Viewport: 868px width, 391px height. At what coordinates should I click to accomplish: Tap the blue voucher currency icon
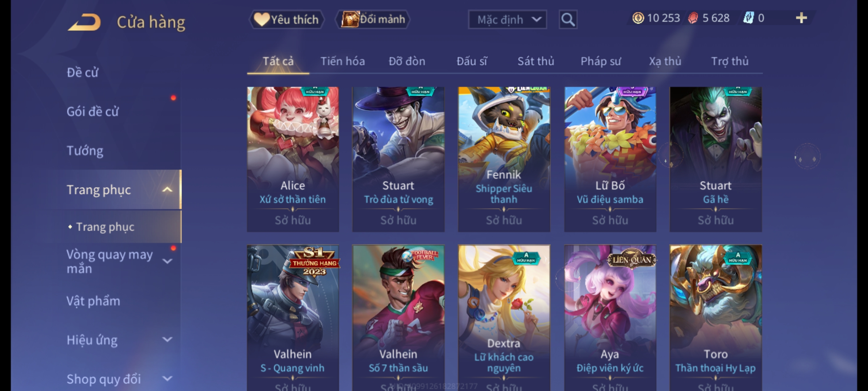(x=748, y=18)
